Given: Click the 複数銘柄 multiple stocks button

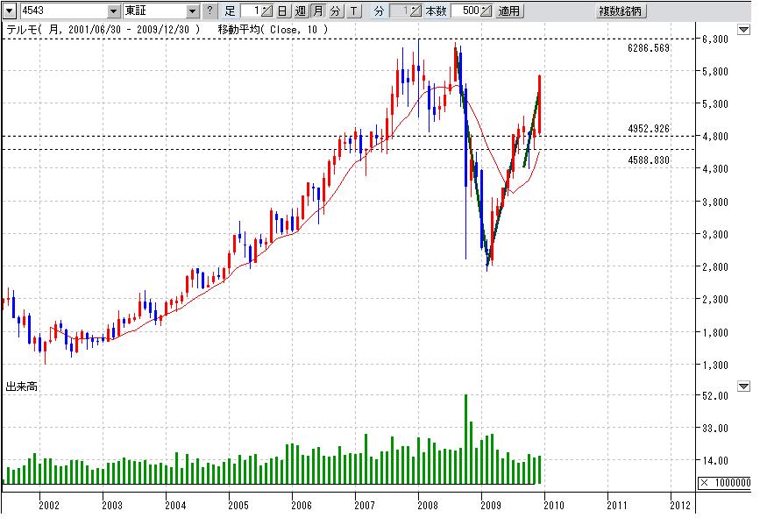Looking at the screenshot, I should point(620,11).
